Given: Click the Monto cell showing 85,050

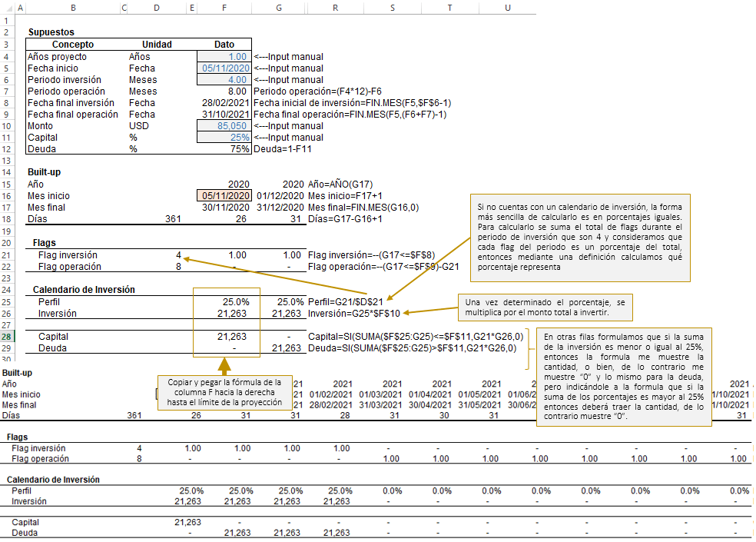Looking at the screenshot, I should (224, 125).
